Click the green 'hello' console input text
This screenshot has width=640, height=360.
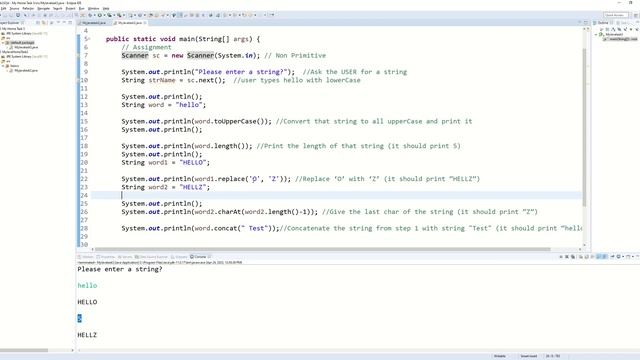tap(87, 286)
